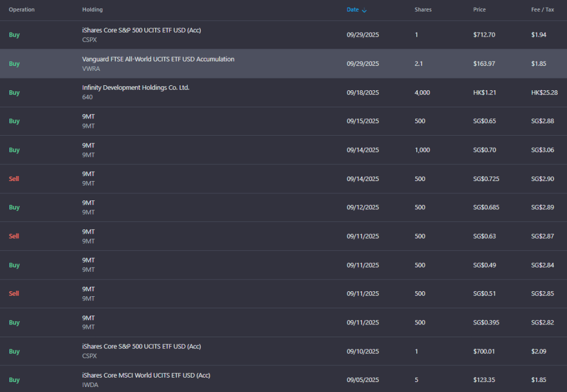Click the Operation column header
This screenshot has height=392, width=567.
[22, 10]
